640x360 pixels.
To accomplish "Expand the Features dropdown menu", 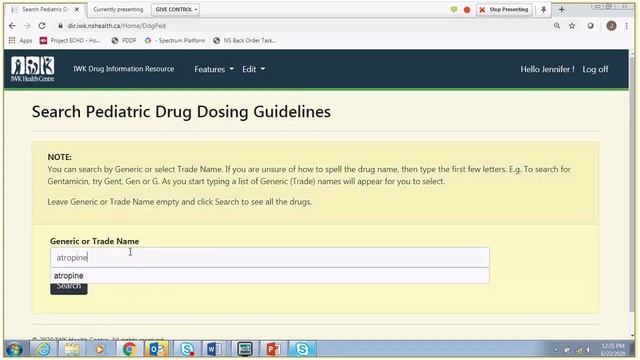I will pos(214,69).
